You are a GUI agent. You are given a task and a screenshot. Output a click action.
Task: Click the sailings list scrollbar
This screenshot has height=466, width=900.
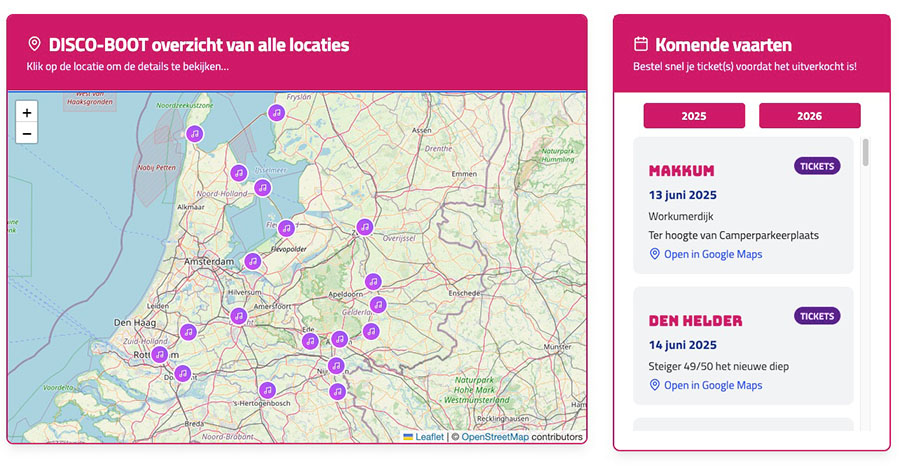click(866, 152)
